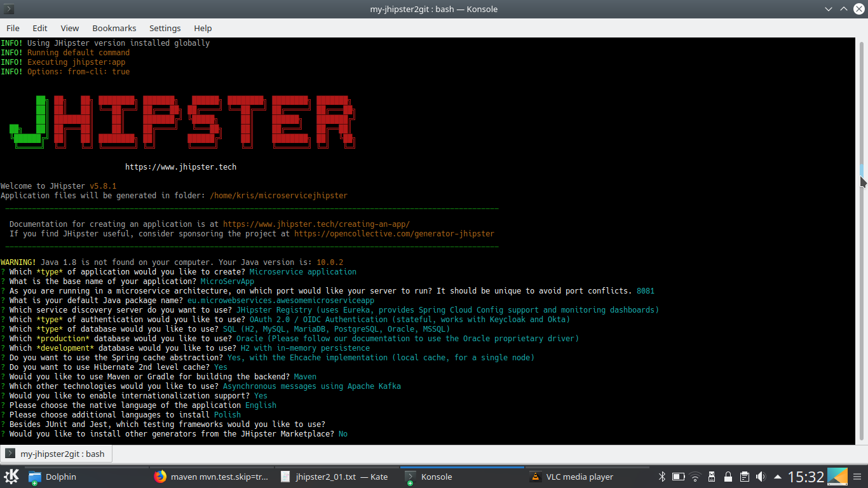Click the 15:32 clock
The width and height of the screenshot is (868, 488).
pyautogui.click(x=806, y=477)
